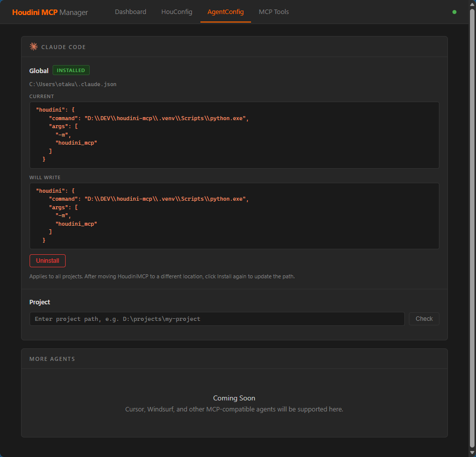Viewport: 476px width, 457px height.
Task: Select the AgentConfig tab
Action: point(225,12)
